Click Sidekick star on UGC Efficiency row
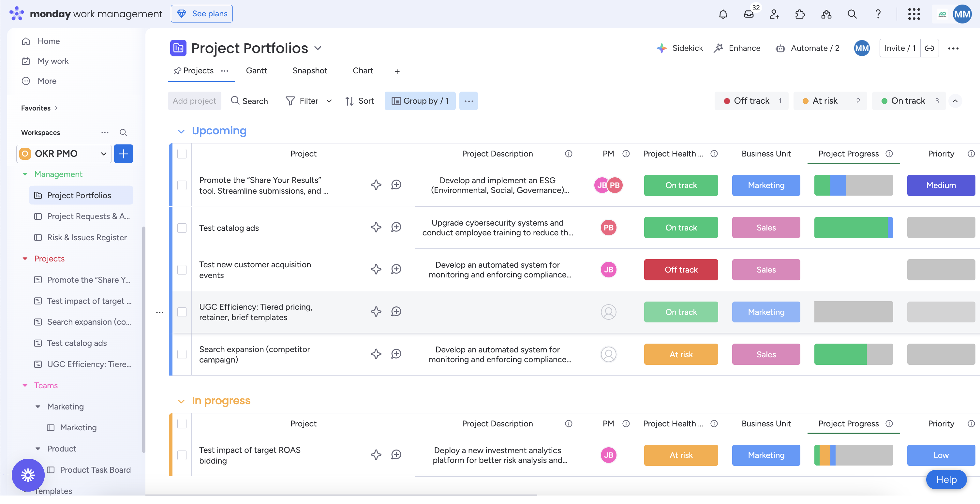The height and width of the screenshot is (504, 980). [x=376, y=312]
